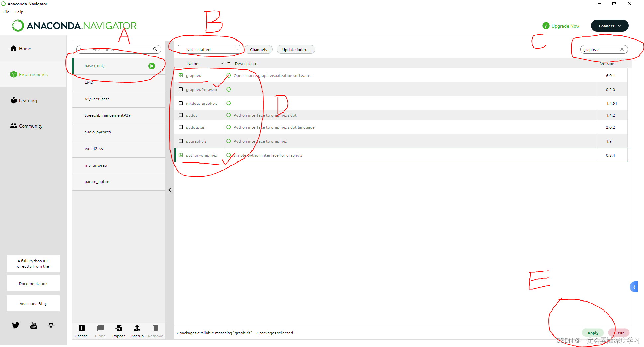Expand the blue side tab arrow

tap(634, 287)
